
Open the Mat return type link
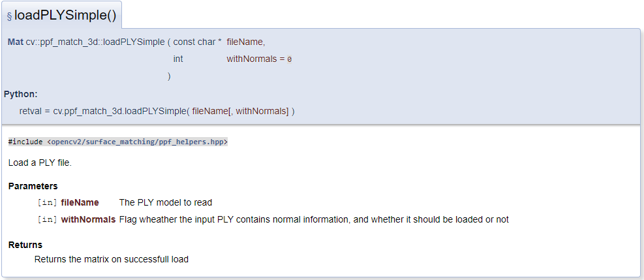tap(16, 42)
